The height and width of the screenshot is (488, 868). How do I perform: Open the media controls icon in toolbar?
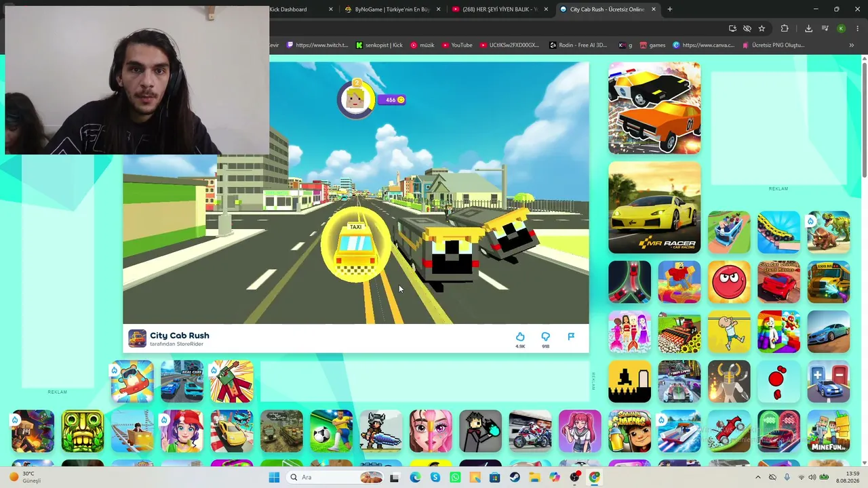(825, 28)
